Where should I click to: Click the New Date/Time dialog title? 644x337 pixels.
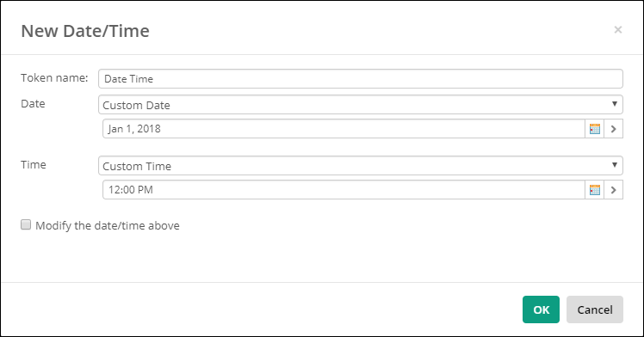pos(85,31)
